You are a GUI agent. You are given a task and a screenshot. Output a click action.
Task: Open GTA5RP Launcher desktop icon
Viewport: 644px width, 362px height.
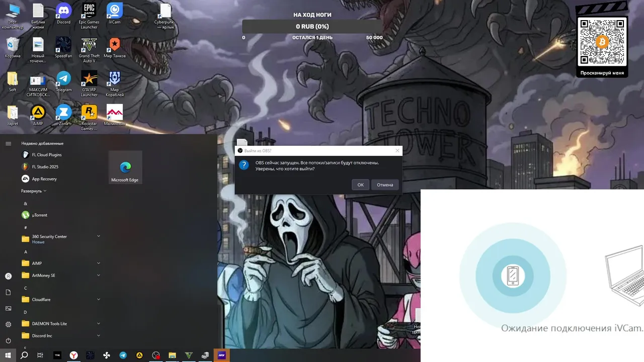[x=89, y=84]
